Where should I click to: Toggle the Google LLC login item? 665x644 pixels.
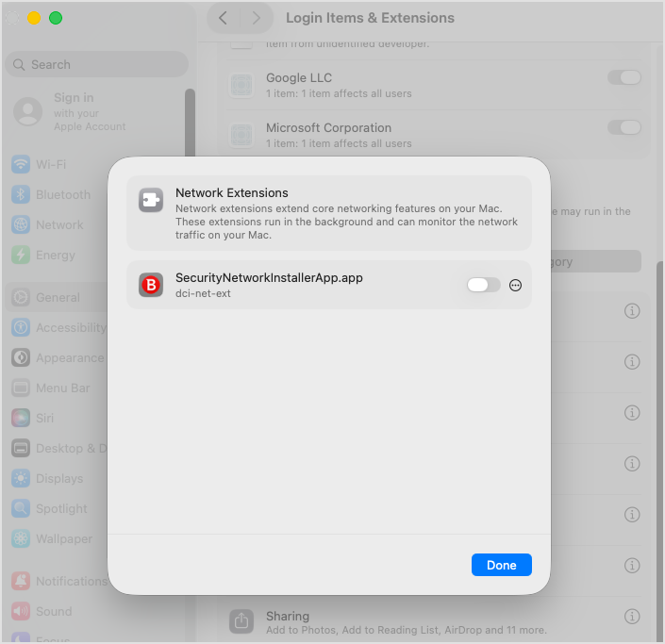pyautogui.click(x=623, y=77)
